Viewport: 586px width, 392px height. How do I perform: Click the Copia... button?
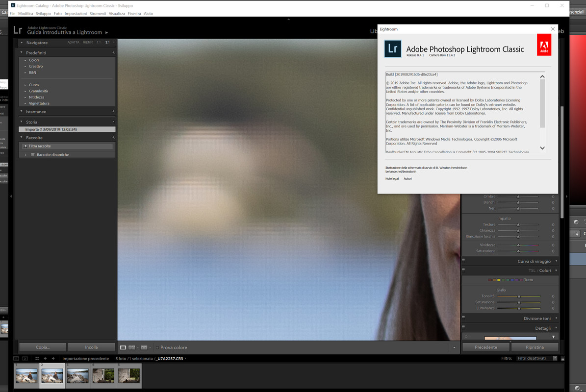(43, 347)
